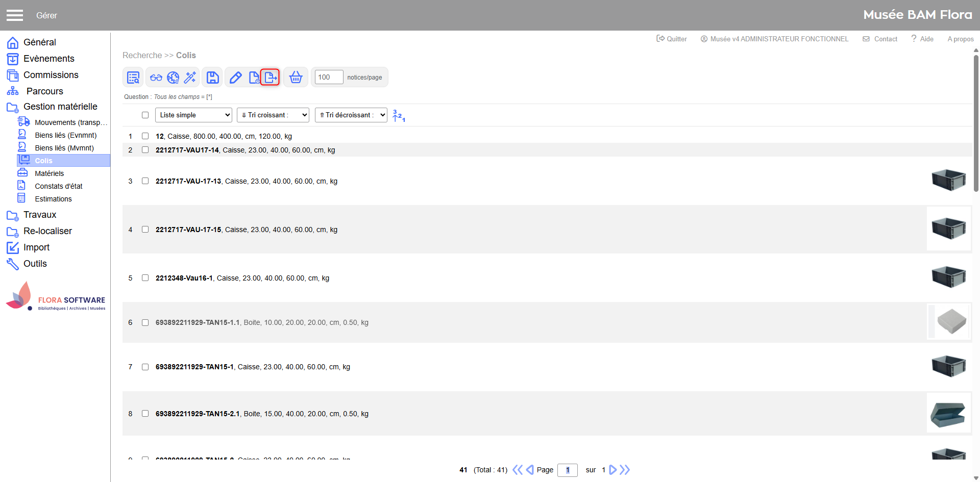
Task: Click the notices per page input field
Action: (329, 77)
